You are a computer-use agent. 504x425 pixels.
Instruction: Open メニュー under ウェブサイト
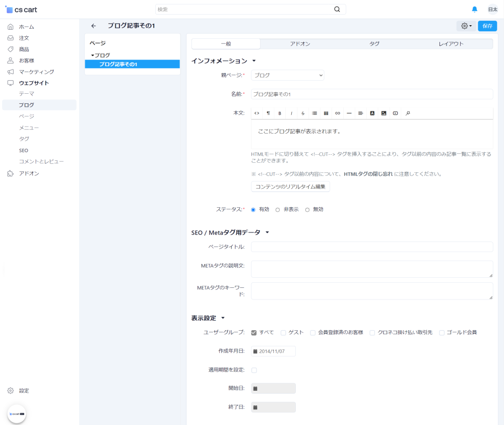click(29, 128)
